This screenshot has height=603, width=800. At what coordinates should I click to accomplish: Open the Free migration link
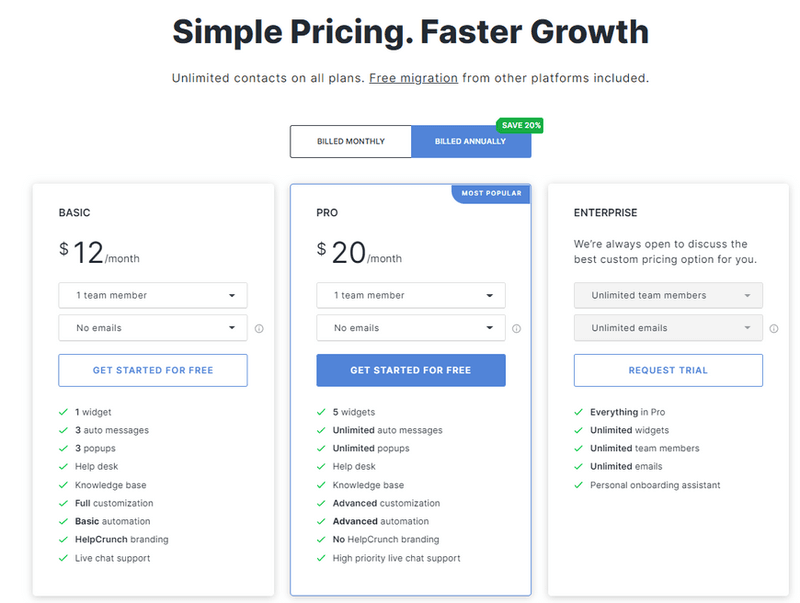tap(413, 77)
